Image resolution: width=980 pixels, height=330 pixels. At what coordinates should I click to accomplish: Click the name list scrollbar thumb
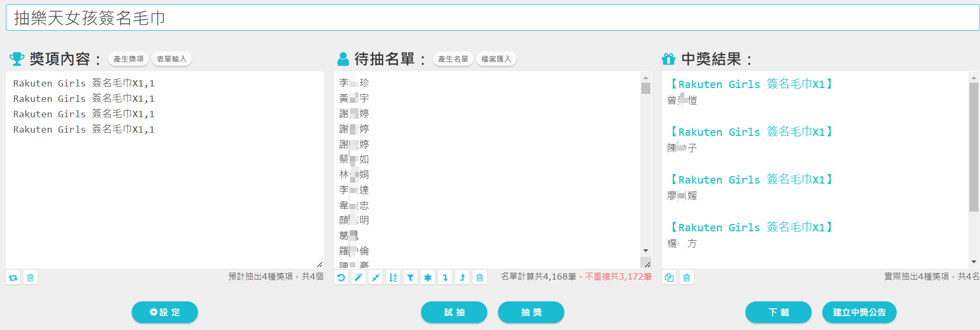646,88
